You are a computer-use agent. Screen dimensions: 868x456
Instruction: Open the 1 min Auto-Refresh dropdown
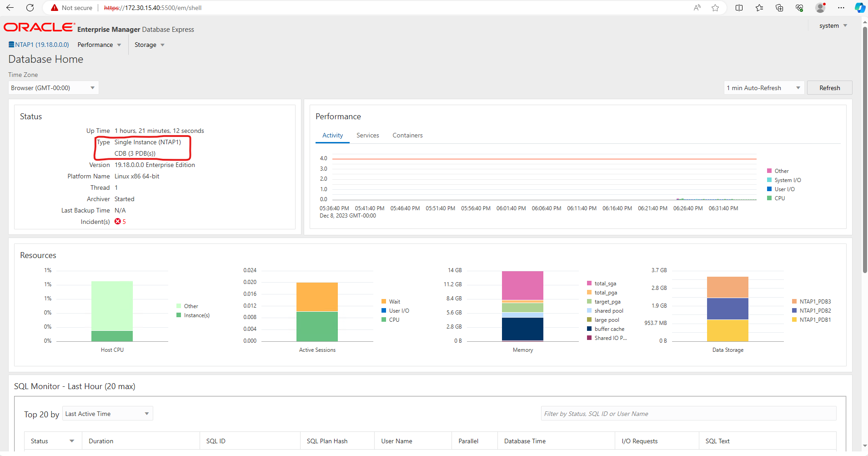tap(763, 88)
